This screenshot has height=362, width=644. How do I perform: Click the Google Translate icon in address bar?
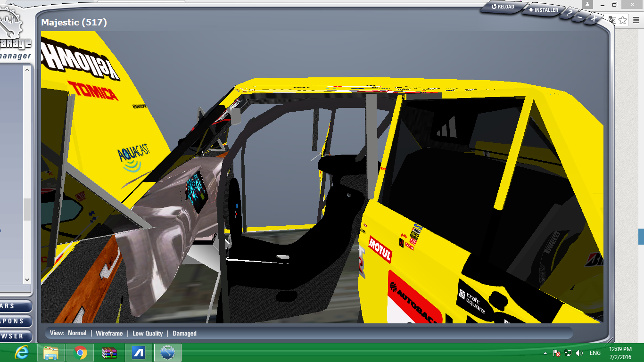tap(612, 20)
